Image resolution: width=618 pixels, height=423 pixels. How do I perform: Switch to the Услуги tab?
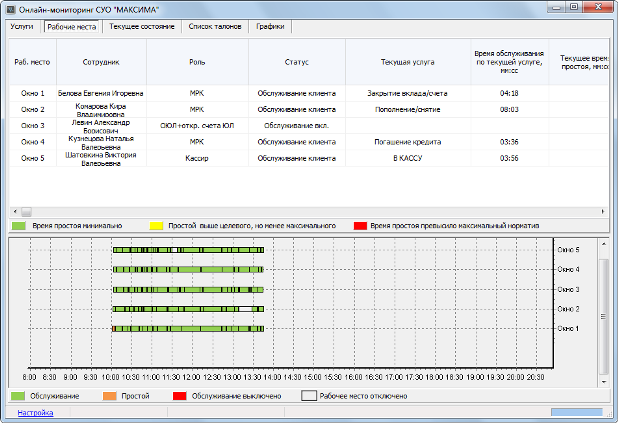click(x=22, y=26)
